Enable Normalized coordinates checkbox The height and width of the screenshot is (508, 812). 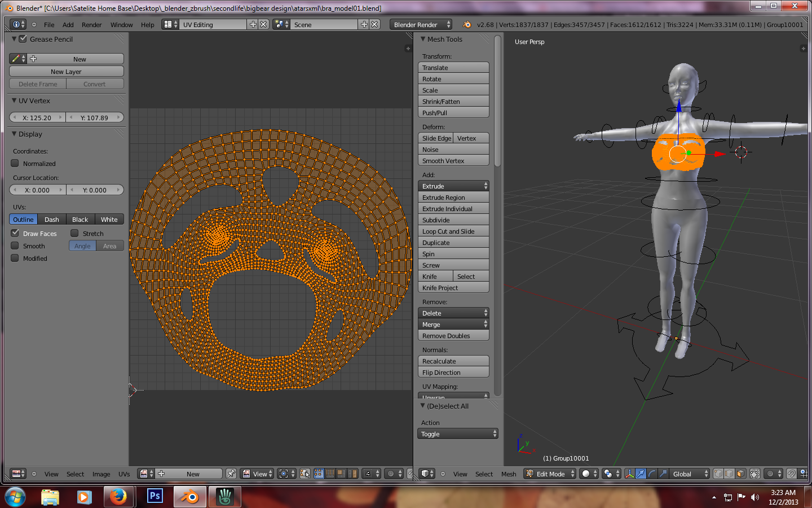point(15,163)
